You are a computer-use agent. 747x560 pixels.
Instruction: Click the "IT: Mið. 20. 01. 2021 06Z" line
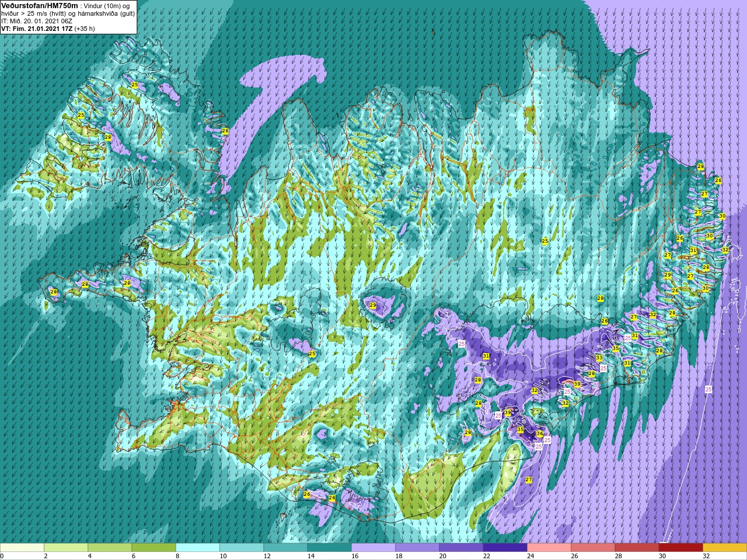[x=37, y=21]
